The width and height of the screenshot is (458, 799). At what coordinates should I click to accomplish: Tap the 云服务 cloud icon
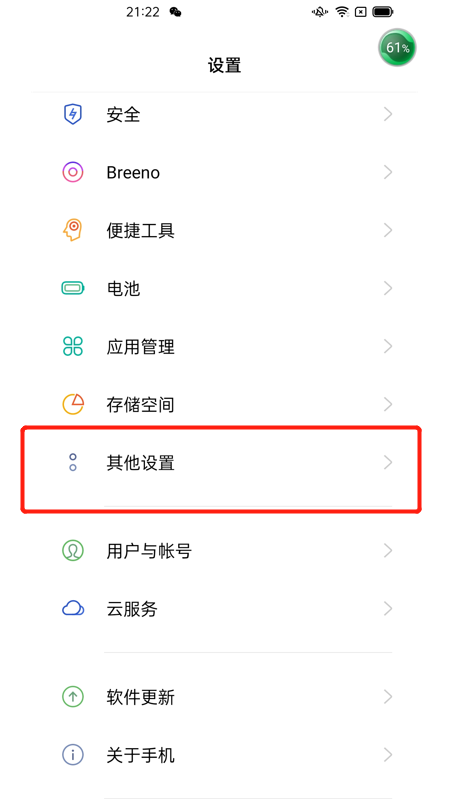click(x=73, y=608)
